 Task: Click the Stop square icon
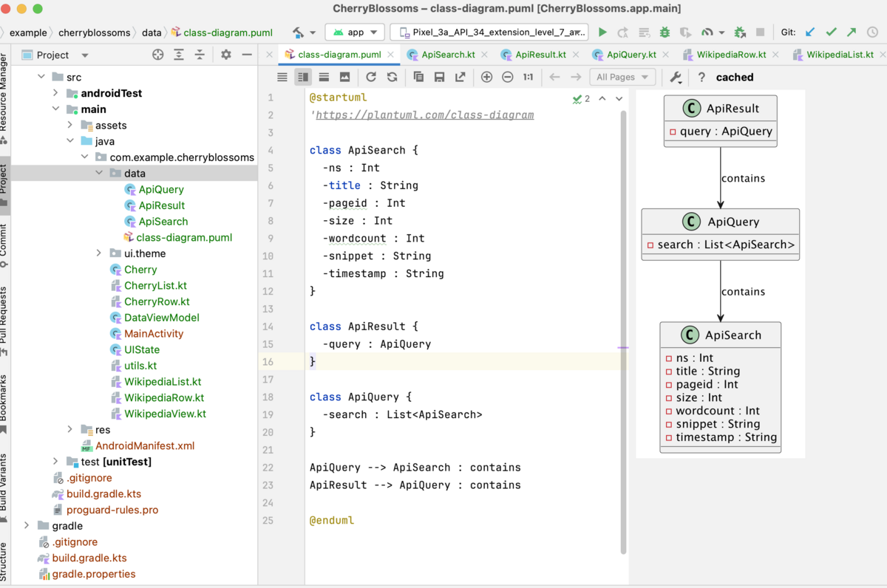pos(761,33)
